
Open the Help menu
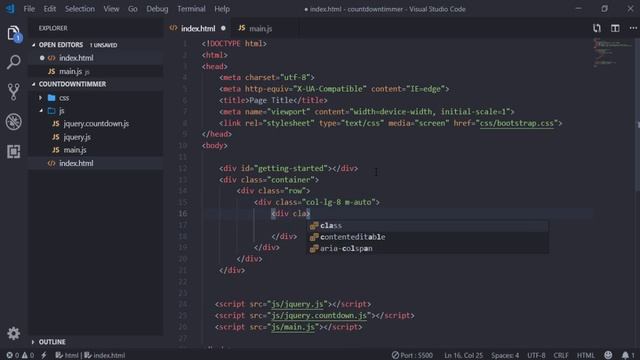point(222,9)
